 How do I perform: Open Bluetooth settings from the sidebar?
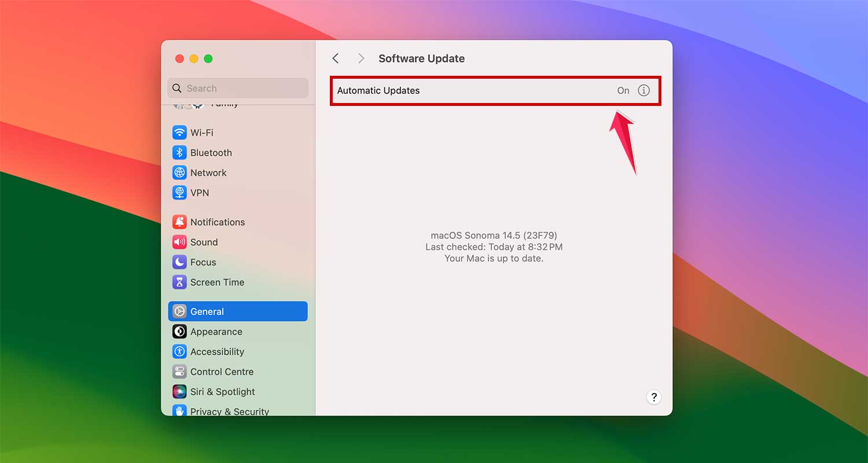(x=180, y=152)
